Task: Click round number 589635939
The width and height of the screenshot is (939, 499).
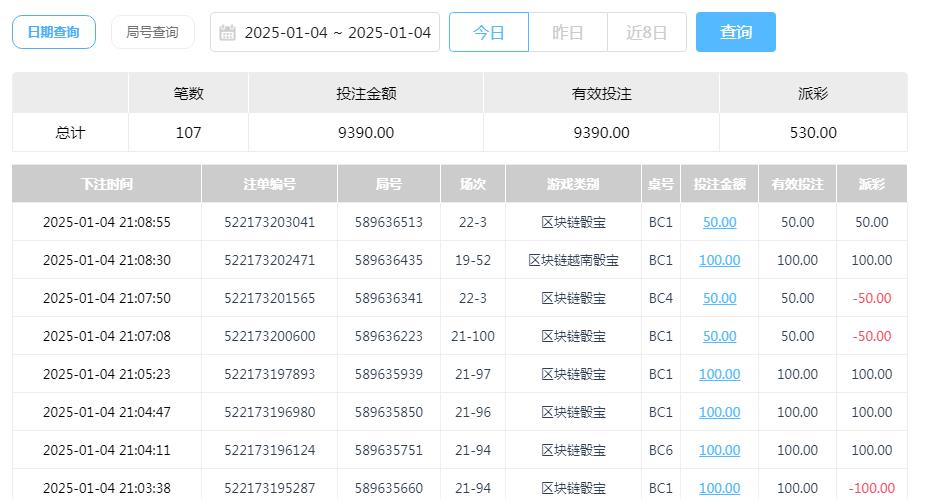Action: (x=389, y=374)
